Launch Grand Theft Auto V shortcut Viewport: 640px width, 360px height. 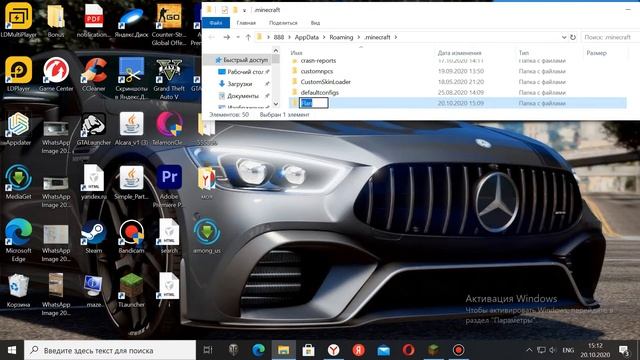coord(169,78)
